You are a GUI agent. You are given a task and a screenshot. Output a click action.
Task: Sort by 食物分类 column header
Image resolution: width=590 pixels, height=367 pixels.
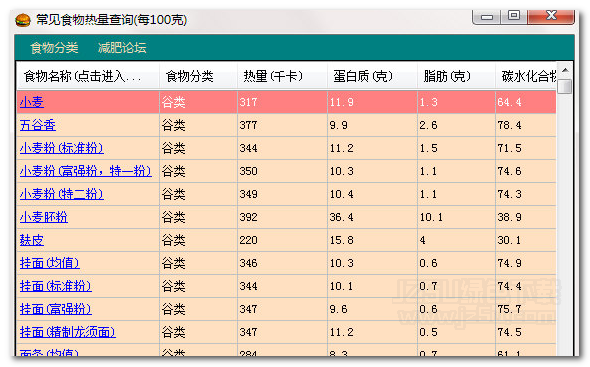coord(199,76)
